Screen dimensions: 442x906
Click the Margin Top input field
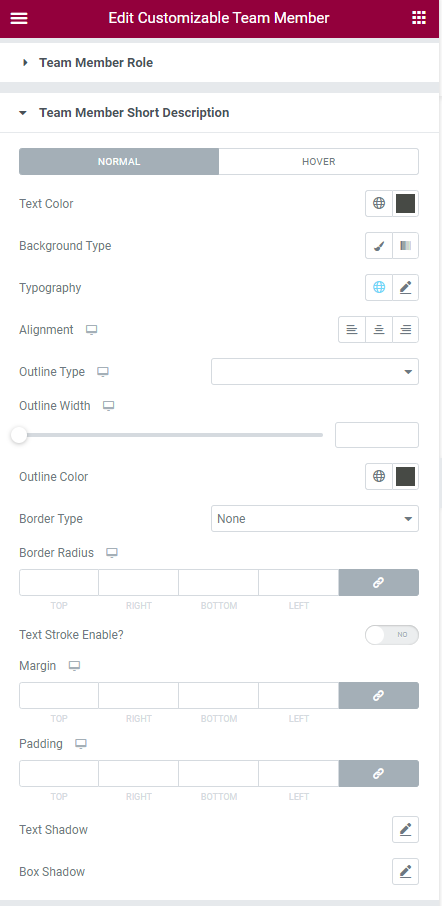point(59,695)
